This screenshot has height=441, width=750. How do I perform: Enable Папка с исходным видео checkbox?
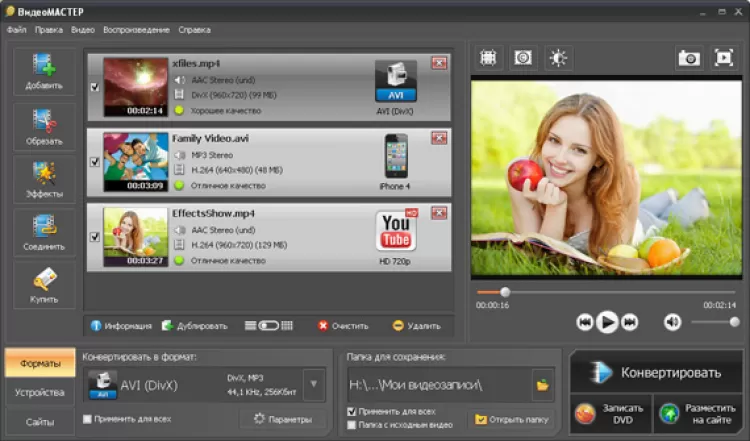[352, 425]
